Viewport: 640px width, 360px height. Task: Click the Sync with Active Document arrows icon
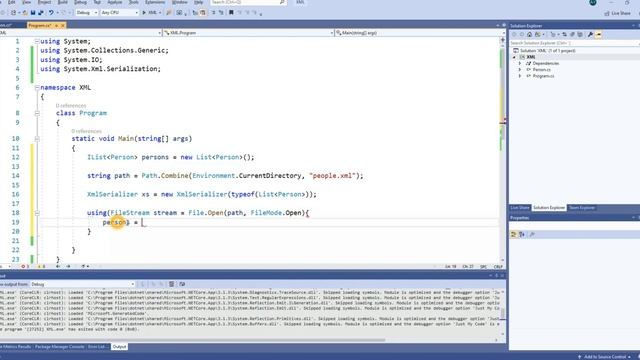click(x=564, y=35)
